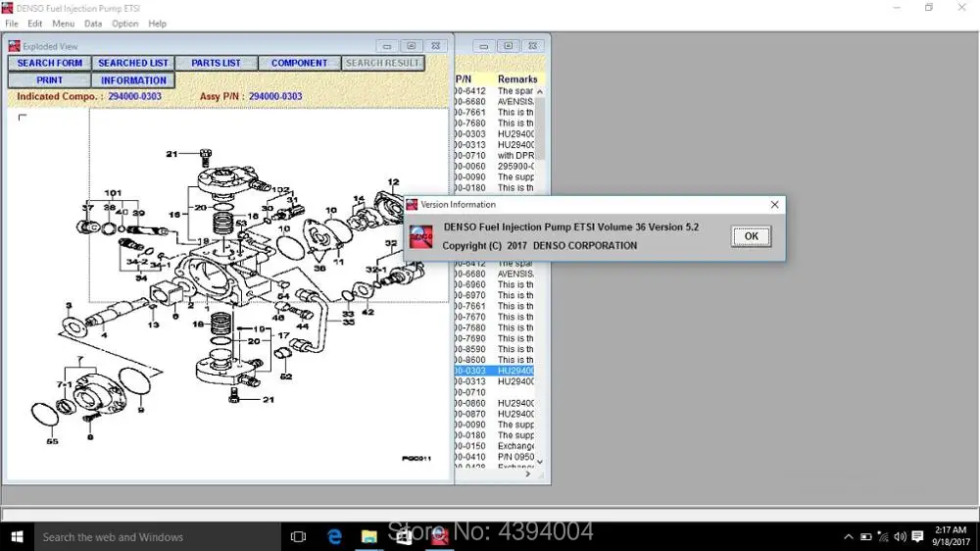This screenshot has height=551, width=980.
Task: Open the File menu
Action: [12, 24]
